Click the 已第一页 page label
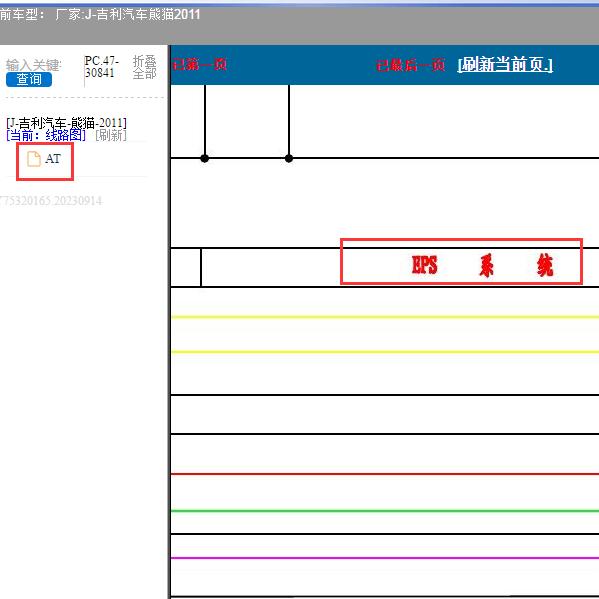The image size is (599, 599). (199, 64)
